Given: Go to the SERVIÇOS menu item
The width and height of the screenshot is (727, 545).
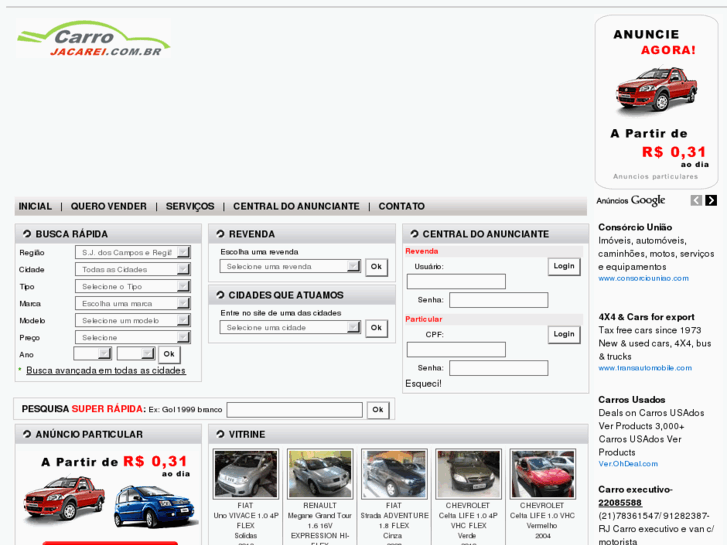Looking at the screenshot, I should (x=190, y=206).
